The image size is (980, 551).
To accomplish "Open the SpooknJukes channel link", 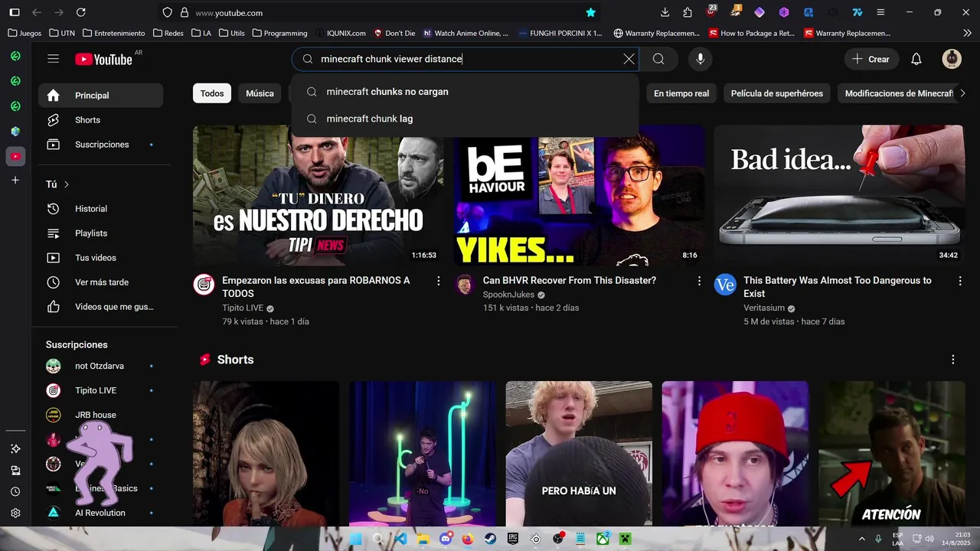I will pyautogui.click(x=508, y=295).
